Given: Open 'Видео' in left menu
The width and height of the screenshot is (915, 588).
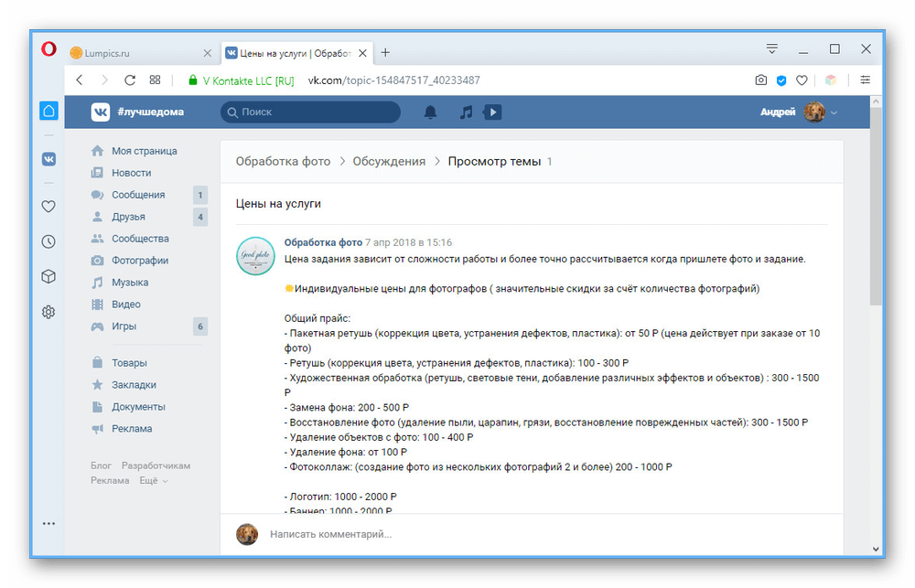Looking at the screenshot, I should coord(126,305).
